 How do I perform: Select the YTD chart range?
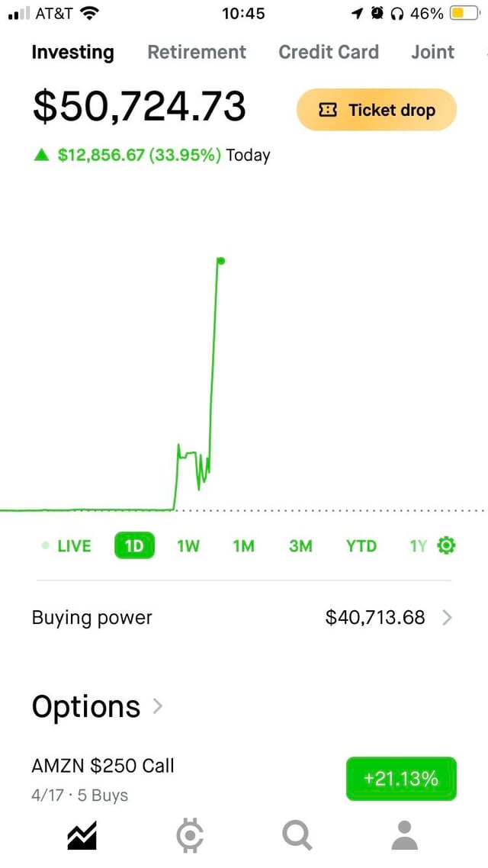pyautogui.click(x=361, y=546)
